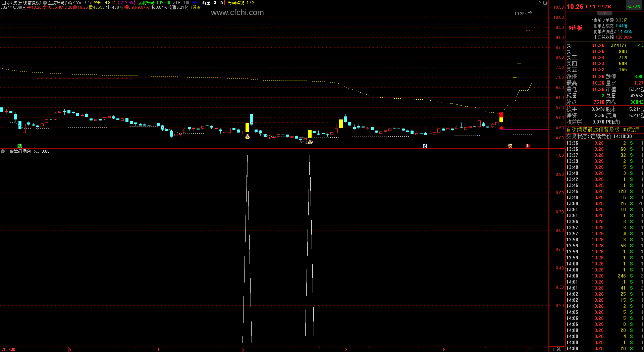Click the money bag icon under July candle
Image resolution: width=644 pixels, height=352 pixels.
(x=248, y=137)
